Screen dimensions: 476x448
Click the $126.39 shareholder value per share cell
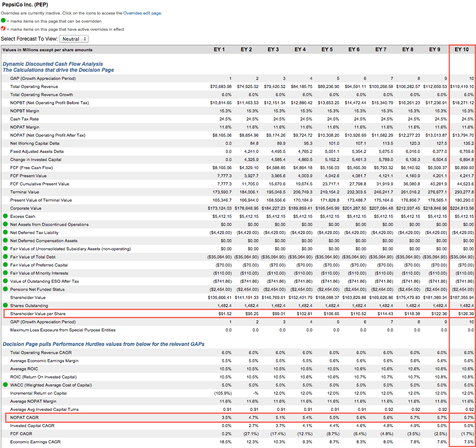tap(466, 313)
